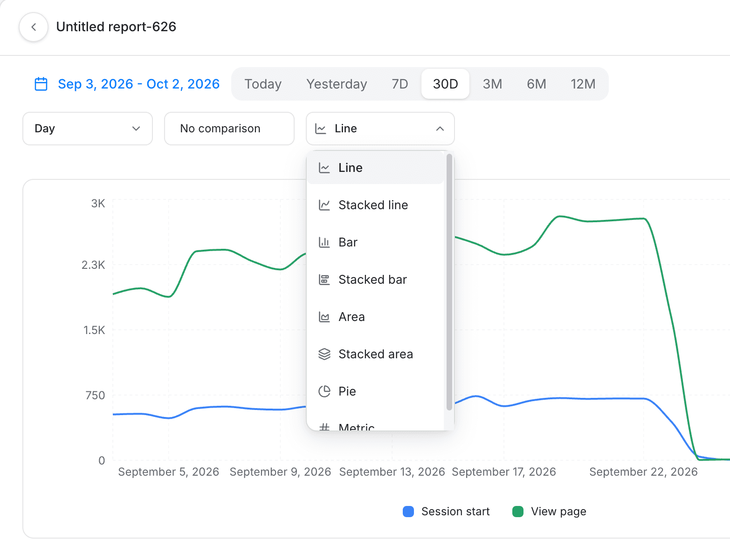Choose Pie from the chart type menu
The width and height of the screenshot is (730, 560).
click(376, 391)
